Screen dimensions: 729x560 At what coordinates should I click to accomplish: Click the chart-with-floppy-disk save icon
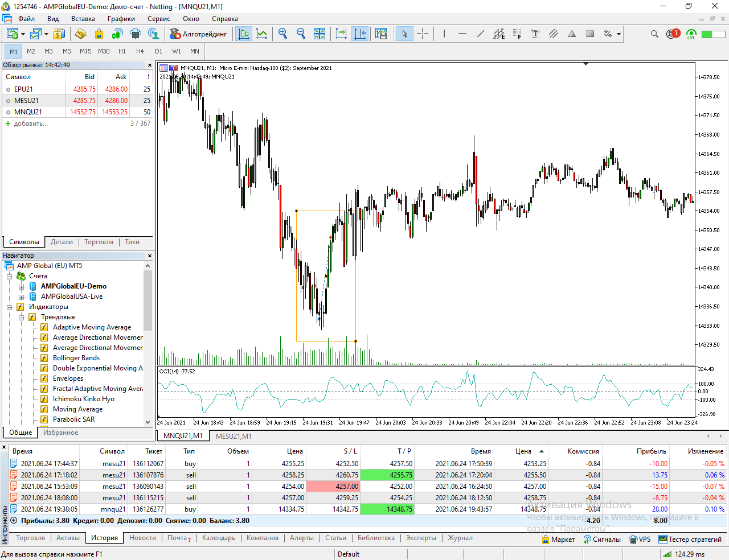[381, 34]
